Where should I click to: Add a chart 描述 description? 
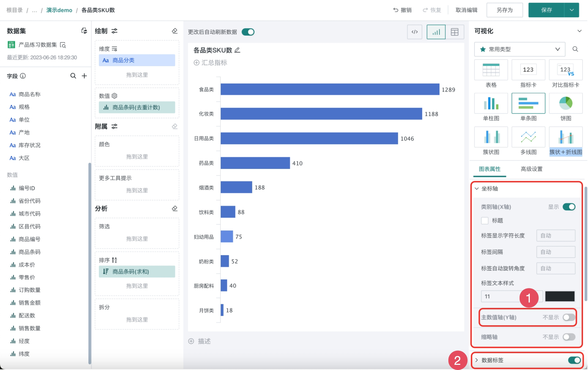tap(200, 341)
